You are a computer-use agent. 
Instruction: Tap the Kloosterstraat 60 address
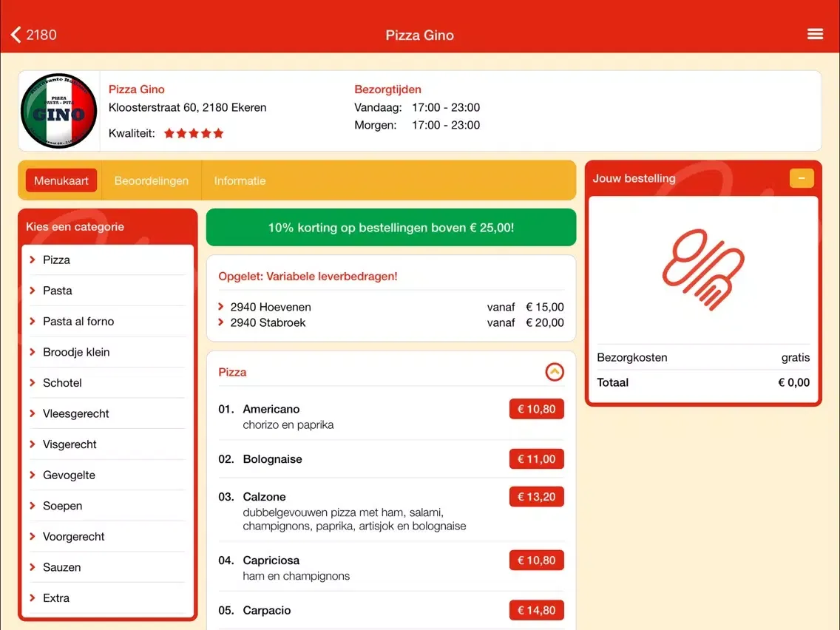click(188, 108)
